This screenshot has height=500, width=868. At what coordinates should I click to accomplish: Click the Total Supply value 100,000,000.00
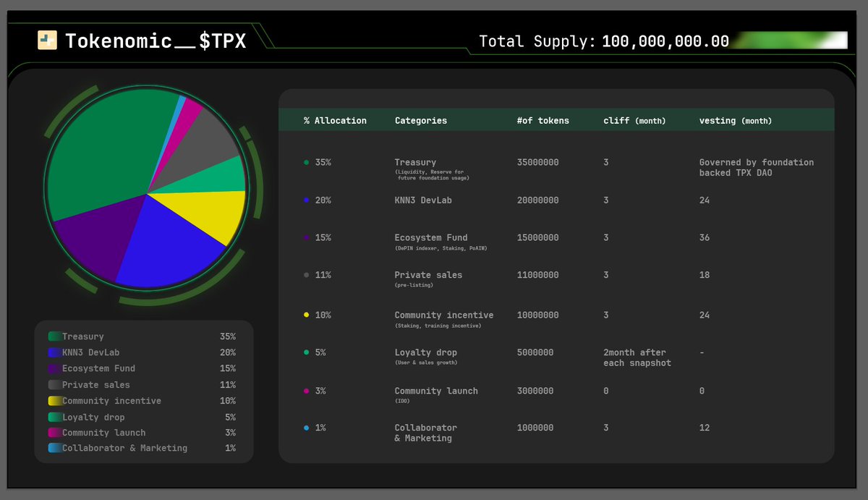[x=665, y=41]
